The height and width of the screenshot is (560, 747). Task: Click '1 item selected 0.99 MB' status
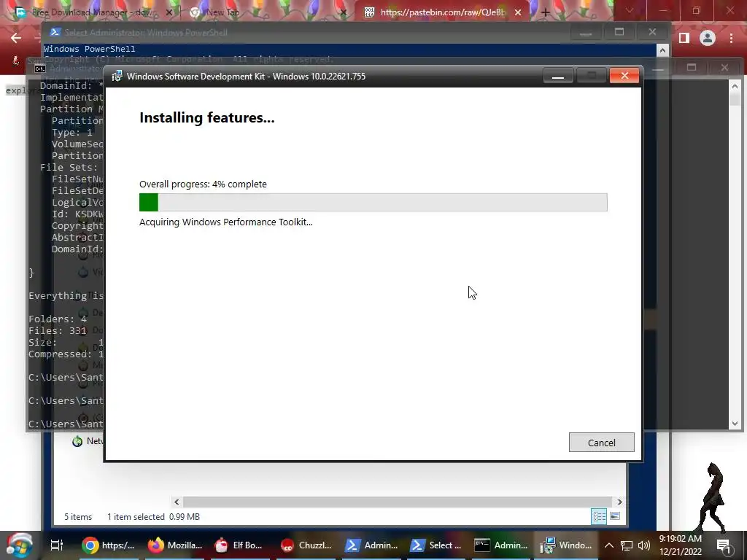153,517
